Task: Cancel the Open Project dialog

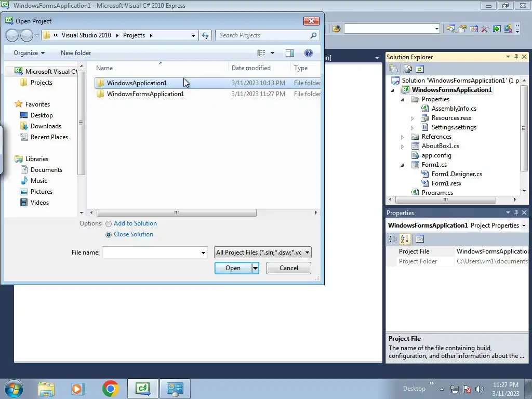Action: [x=289, y=268]
